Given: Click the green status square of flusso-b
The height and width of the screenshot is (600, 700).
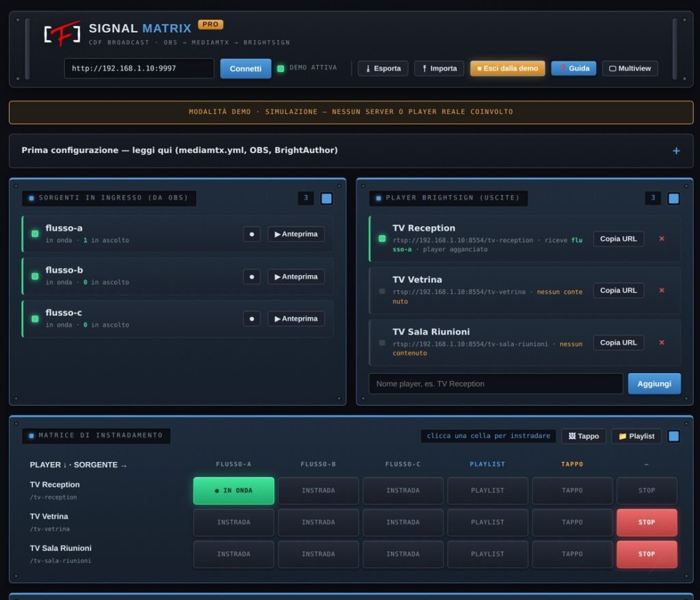Looking at the screenshot, I should 35,276.
